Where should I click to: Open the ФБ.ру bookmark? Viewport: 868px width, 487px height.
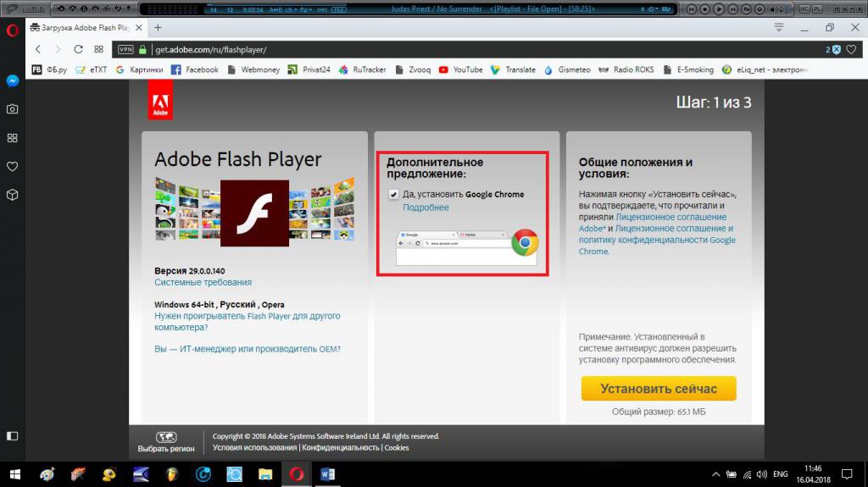coord(50,69)
